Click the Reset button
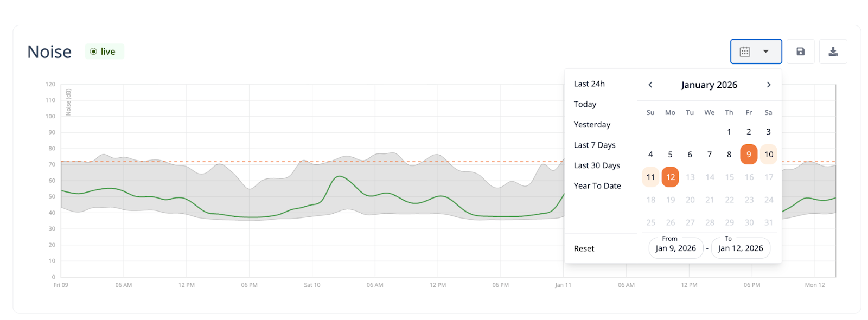 tap(584, 248)
